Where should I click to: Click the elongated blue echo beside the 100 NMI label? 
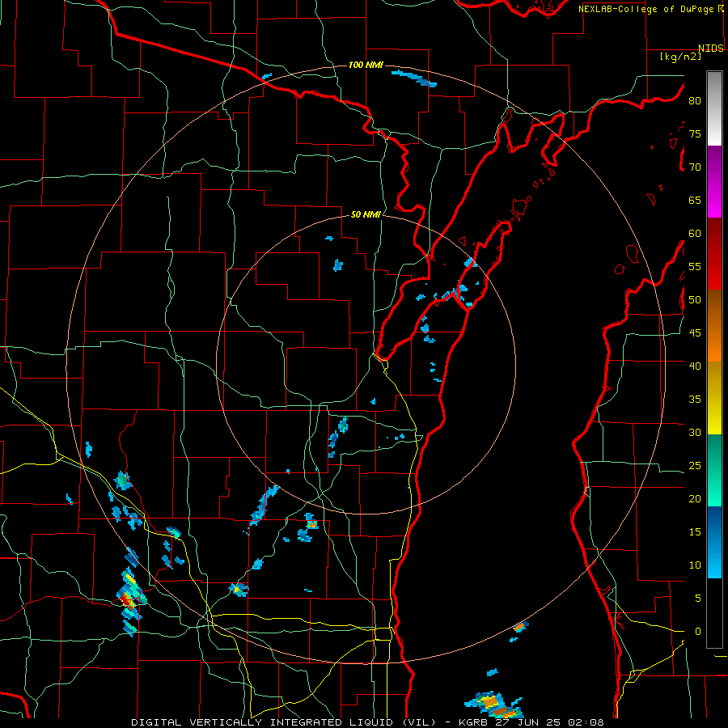point(414,78)
